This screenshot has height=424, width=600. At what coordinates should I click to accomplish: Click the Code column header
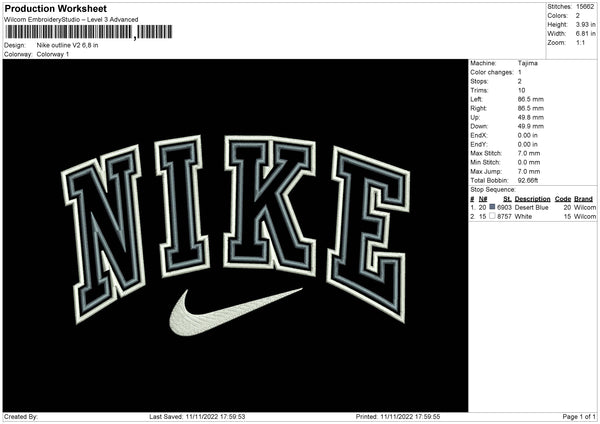click(x=563, y=199)
